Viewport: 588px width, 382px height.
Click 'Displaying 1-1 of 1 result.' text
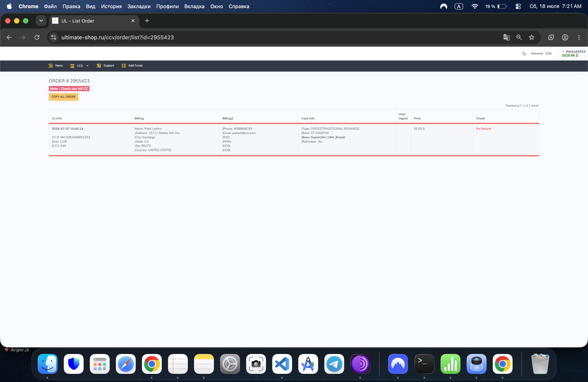[522, 105]
